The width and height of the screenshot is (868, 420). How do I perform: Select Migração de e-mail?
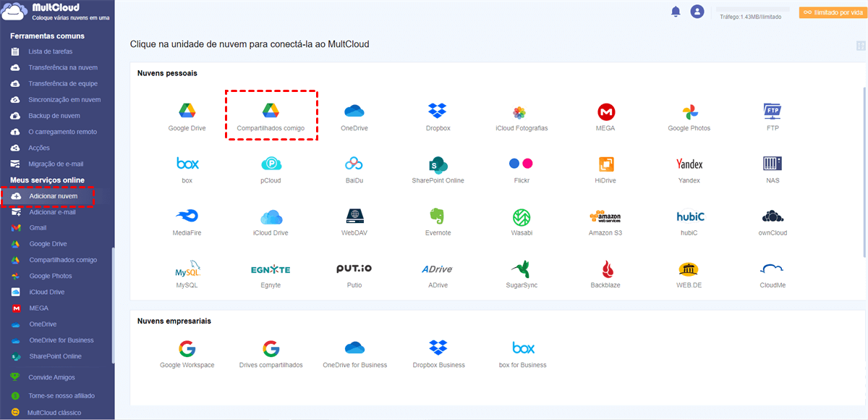pyautogui.click(x=56, y=164)
